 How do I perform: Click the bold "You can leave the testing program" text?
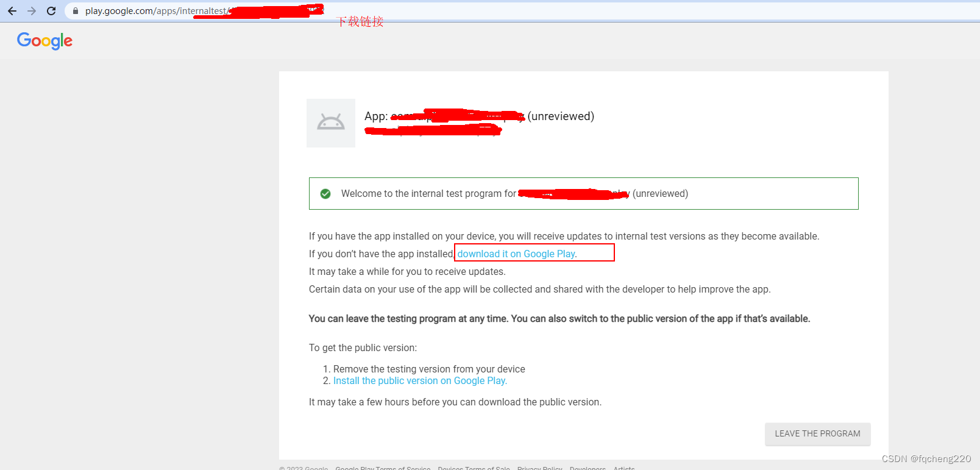tap(559, 319)
